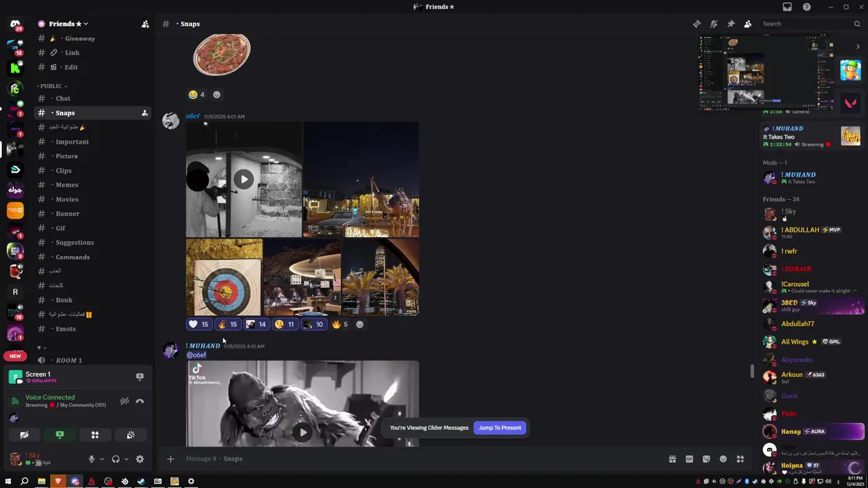Click the @o6ef mention
The image size is (868, 488).
pyautogui.click(x=196, y=355)
